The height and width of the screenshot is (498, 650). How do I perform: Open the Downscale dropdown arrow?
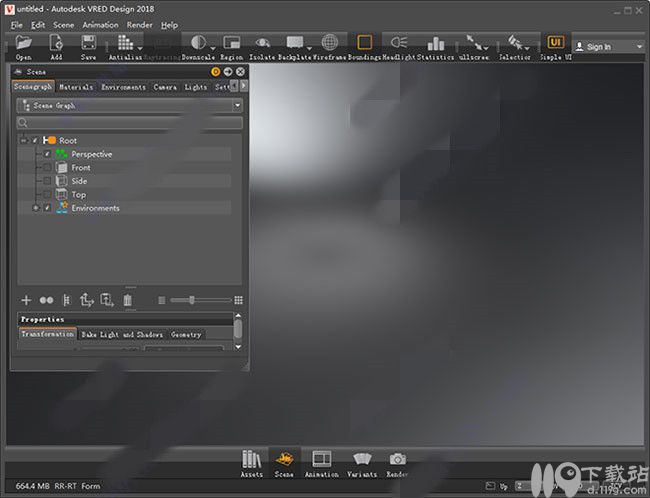click(213, 48)
